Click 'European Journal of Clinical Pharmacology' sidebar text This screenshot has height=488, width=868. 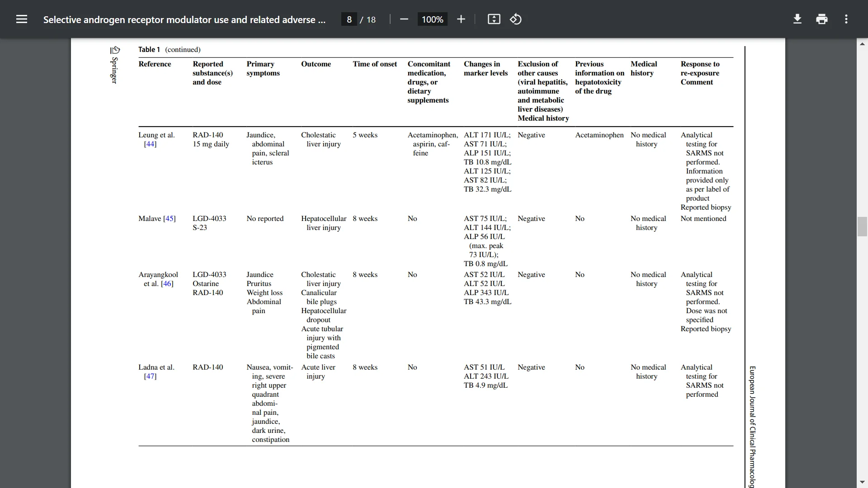pyautogui.click(x=752, y=427)
